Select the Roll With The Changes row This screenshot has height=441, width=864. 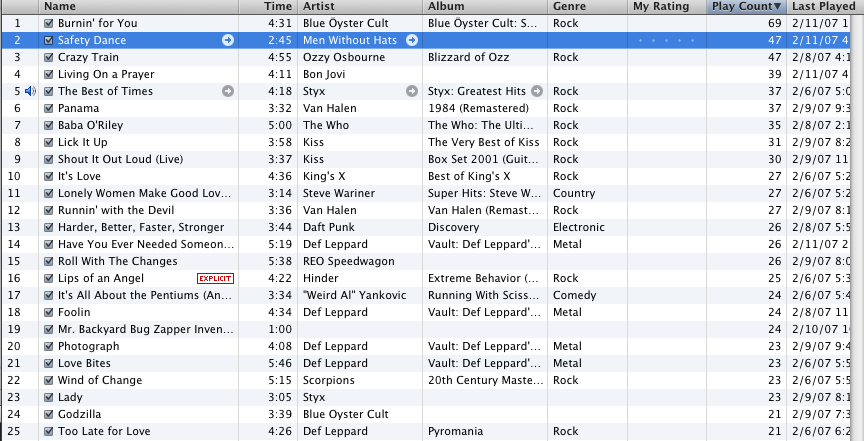click(x=425, y=261)
